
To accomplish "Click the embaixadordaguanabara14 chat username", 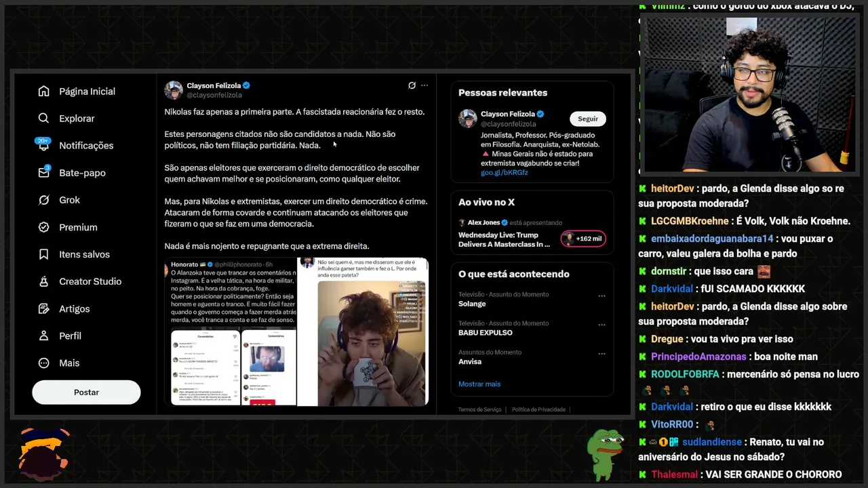I will 712,239.
